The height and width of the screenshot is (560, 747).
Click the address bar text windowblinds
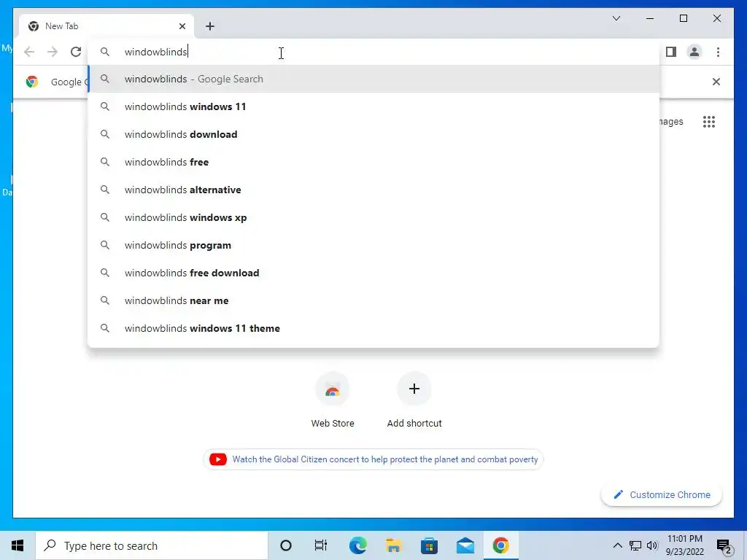coord(156,52)
